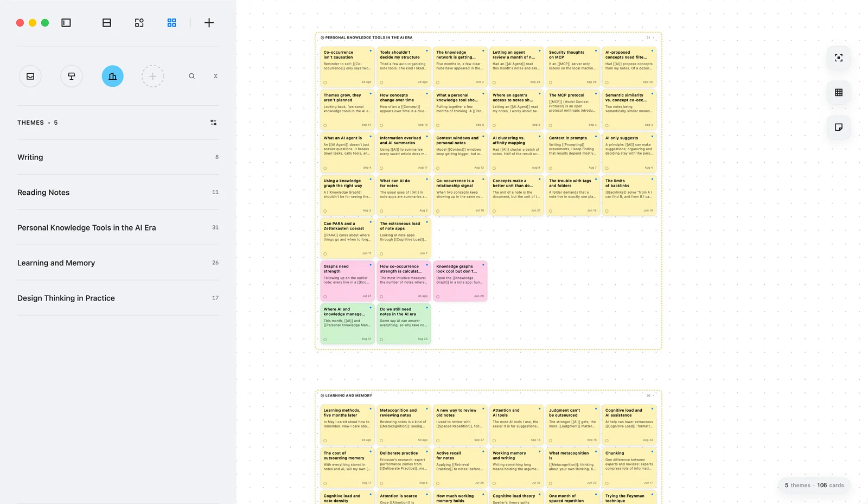Open 'Where AI and knowledge management' green card
Screen dimensions: 868x504
click(347, 324)
